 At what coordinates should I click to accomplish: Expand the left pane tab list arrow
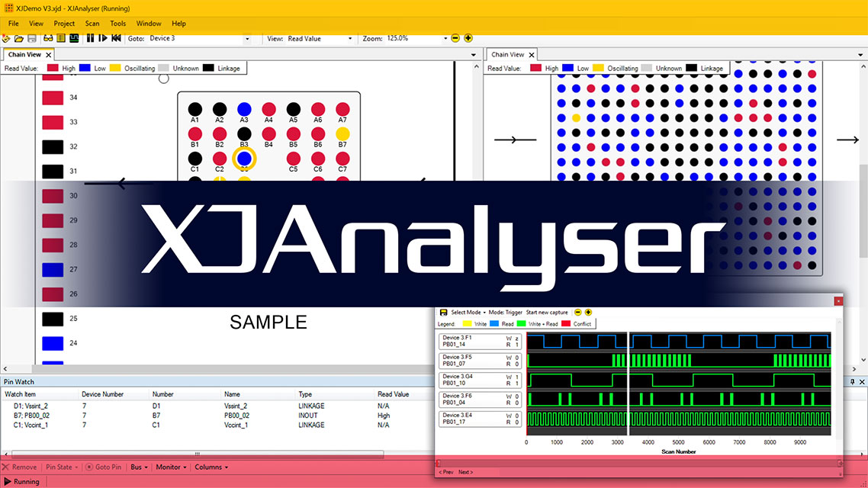pyautogui.click(x=474, y=55)
